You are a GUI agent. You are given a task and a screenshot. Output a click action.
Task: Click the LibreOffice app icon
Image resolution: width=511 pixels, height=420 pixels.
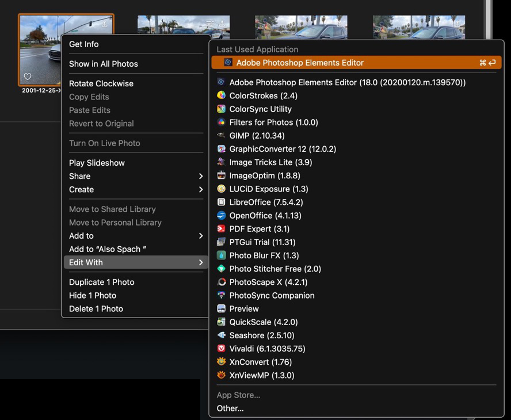pos(222,202)
